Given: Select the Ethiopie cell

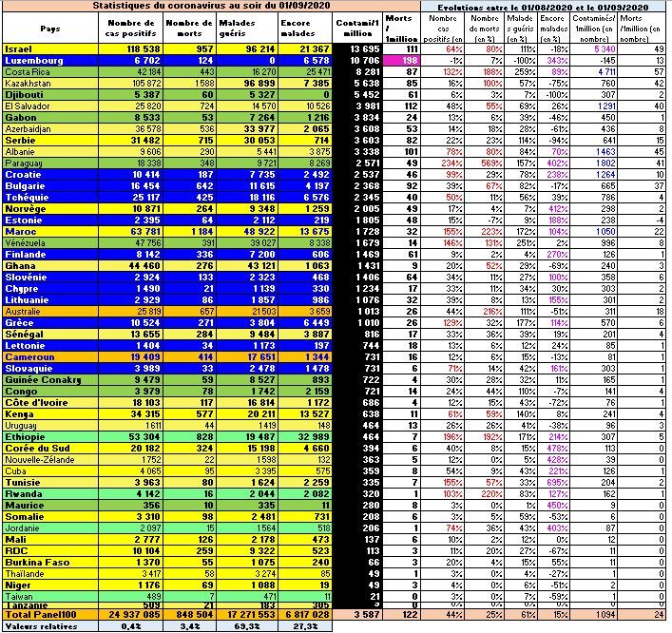Looking at the screenshot, I should (50, 436).
